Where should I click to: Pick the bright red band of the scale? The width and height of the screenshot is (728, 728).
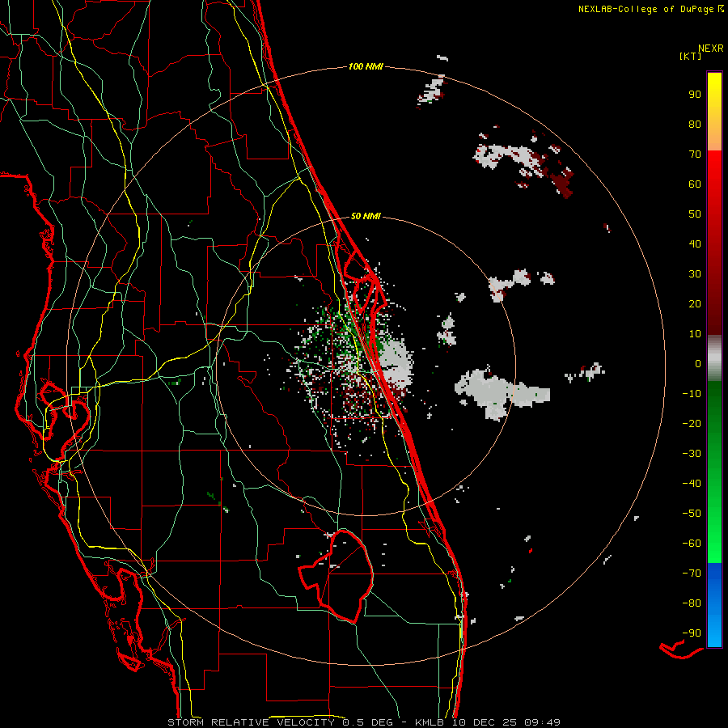click(x=714, y=170)
